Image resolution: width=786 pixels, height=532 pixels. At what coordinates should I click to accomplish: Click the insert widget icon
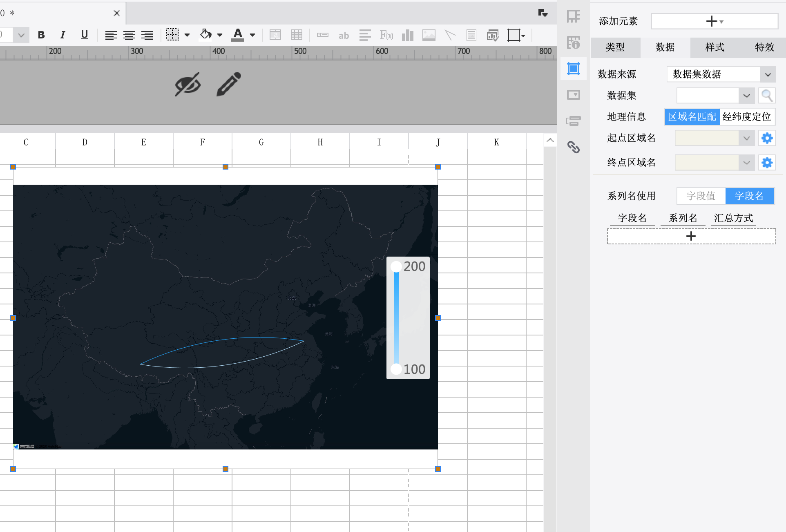point(323,35)
